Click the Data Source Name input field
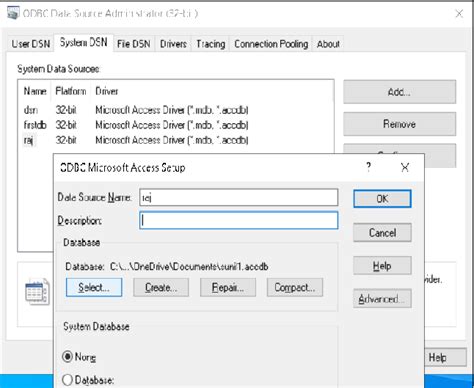The image size is (474, 388). pyautogui.click(x=239, y=197)
